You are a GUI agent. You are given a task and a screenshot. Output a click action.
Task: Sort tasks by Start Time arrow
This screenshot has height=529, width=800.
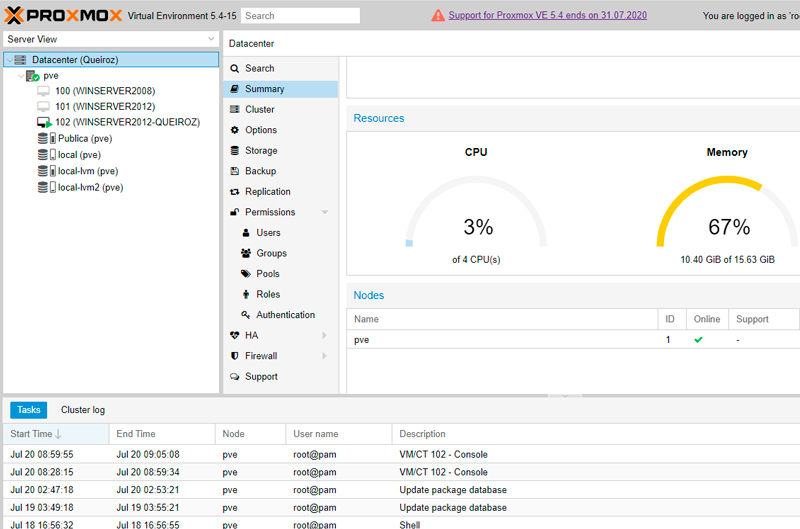(58, 434)
